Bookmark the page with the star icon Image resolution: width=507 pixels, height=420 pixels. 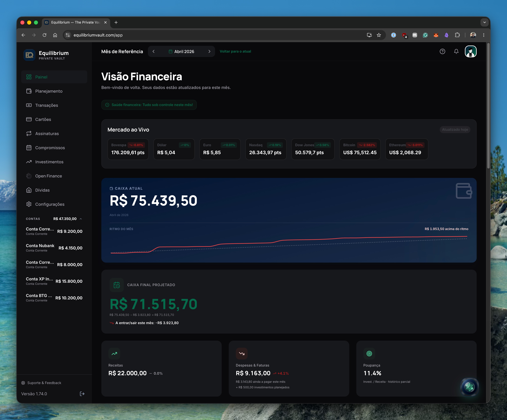point(379,35)
